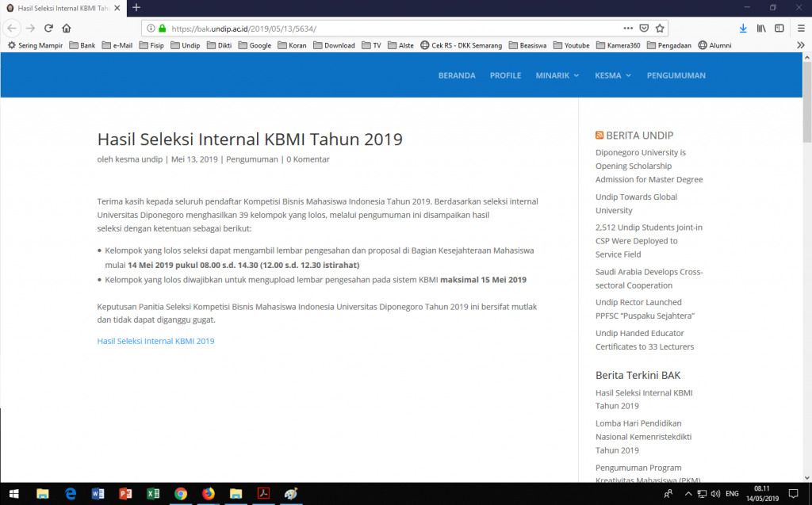
Task: Go to the BERANDA menu item
Action: pyautogui.click(x=457, y=75)
